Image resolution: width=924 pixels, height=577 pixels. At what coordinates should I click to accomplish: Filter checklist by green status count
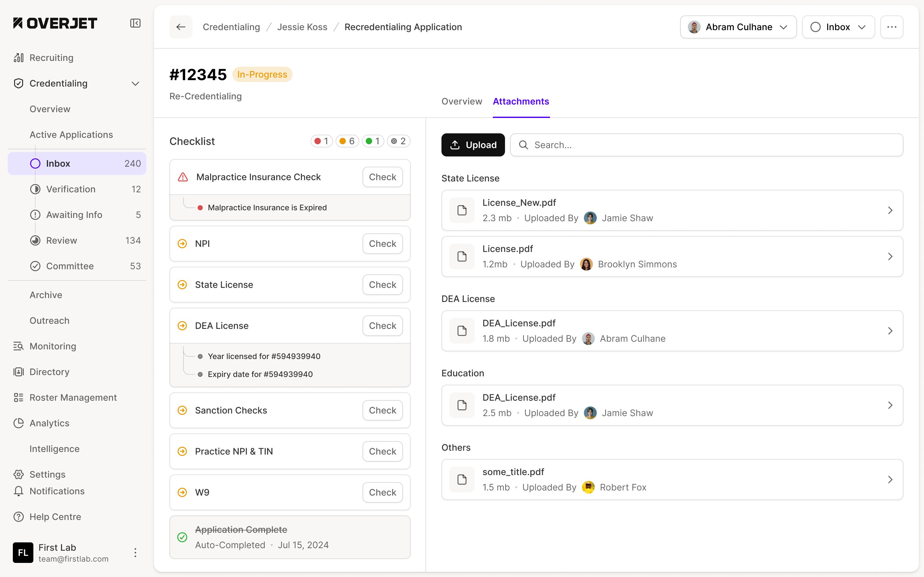coord(373,141)
